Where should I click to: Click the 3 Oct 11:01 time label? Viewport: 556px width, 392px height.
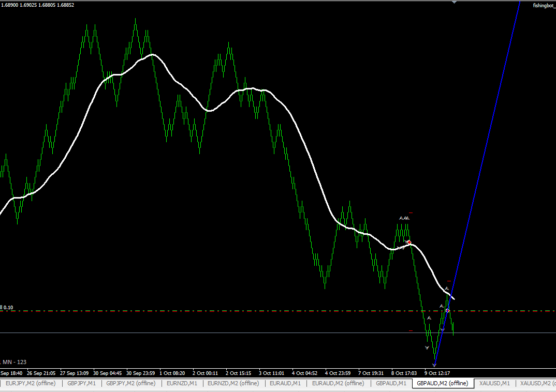(x=272, y=373)
